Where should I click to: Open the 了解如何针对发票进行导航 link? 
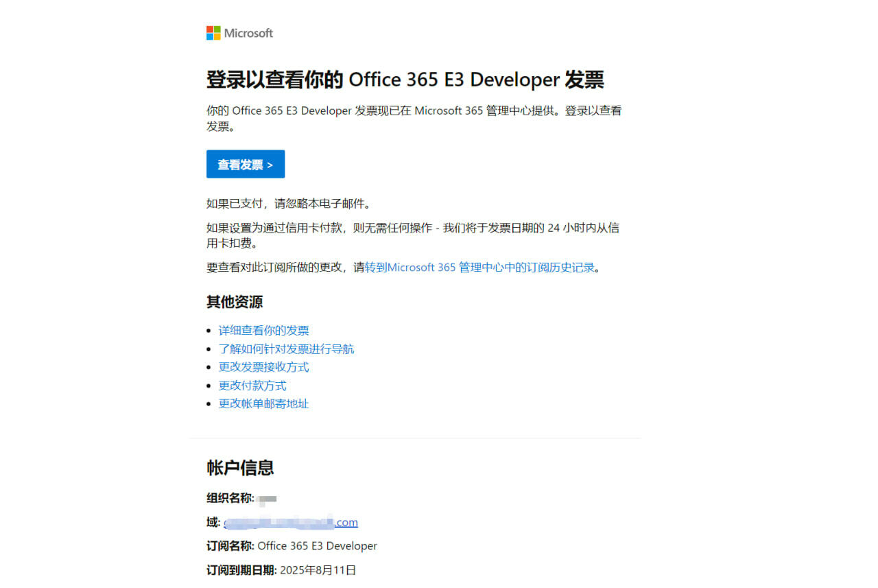click(x=287, y=349)
